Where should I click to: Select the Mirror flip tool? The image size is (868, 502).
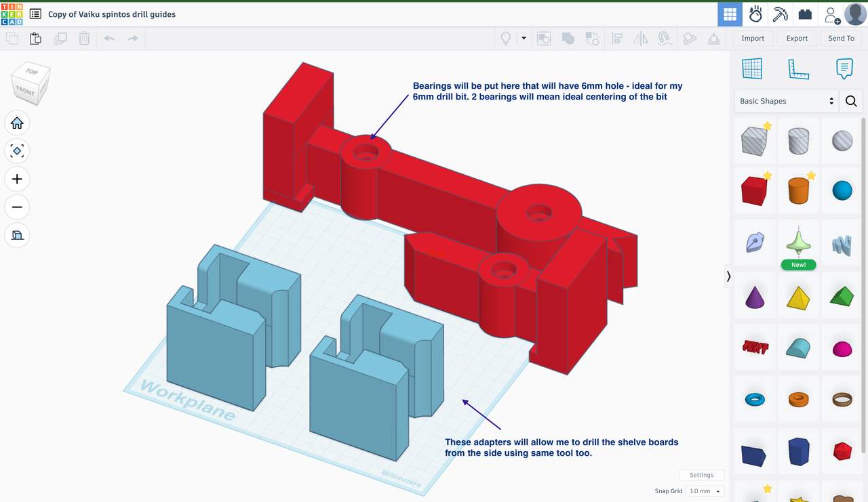pos(639,39)
